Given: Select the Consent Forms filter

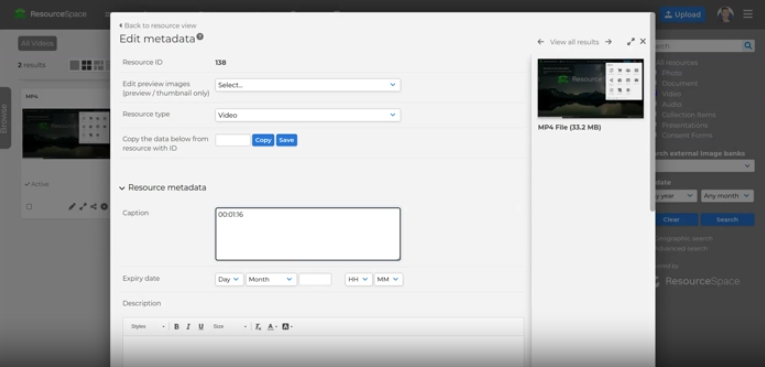Looking at the screenshot, I should [686, 135].
